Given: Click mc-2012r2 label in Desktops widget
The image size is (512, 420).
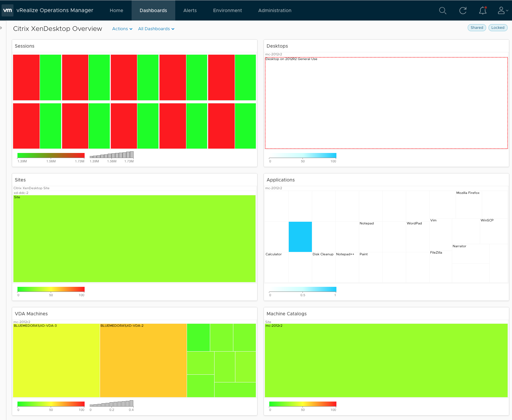Looking at the screenshot, I should (274, 54).
